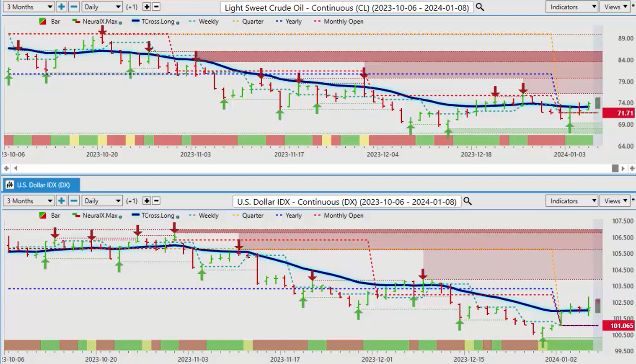636x364 pixels.
Task: Click the left arrow of the crude oil chart scrollbar
Action: pyautogui.click(x=16, y=168)
